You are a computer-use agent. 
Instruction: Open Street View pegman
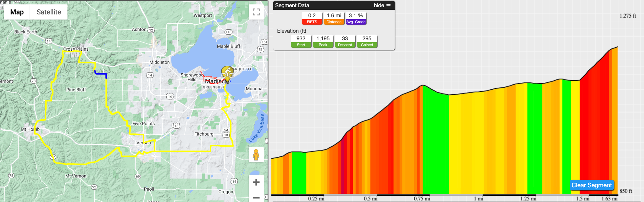[256, 154]
